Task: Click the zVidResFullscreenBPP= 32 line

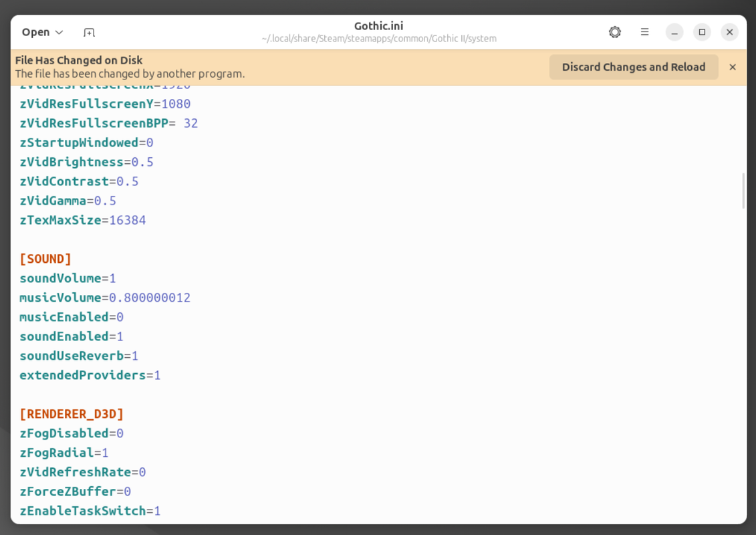Action: point(108,124)
